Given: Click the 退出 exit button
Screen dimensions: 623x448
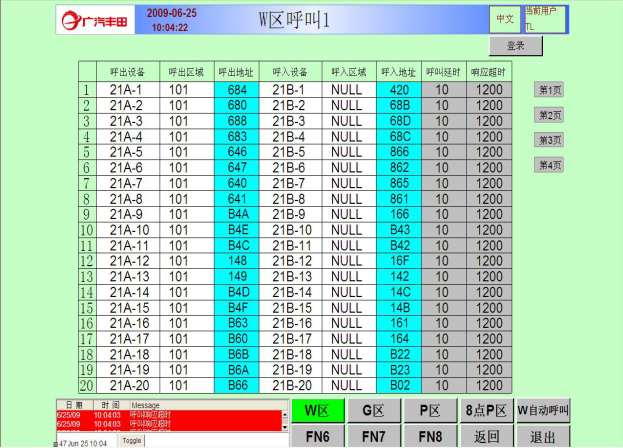Looking at the screenshot, I should coord(543,436).
